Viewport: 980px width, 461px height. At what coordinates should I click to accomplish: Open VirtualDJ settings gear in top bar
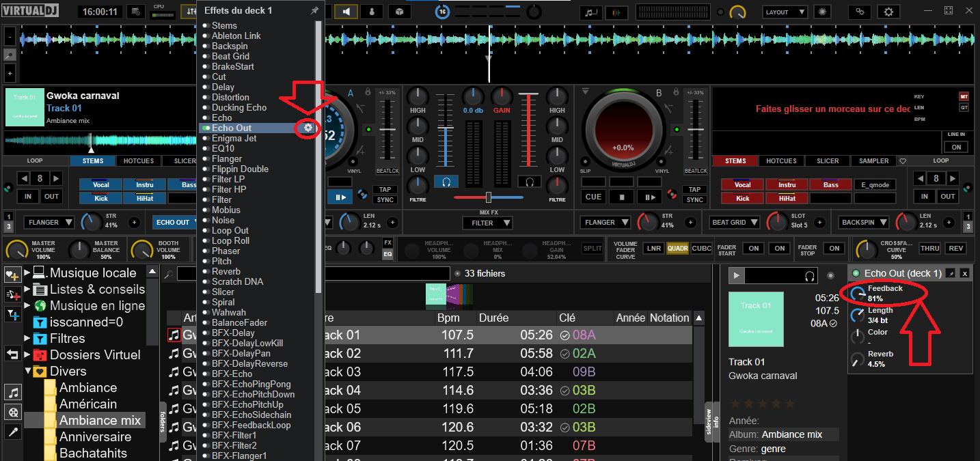click(888, 12)
